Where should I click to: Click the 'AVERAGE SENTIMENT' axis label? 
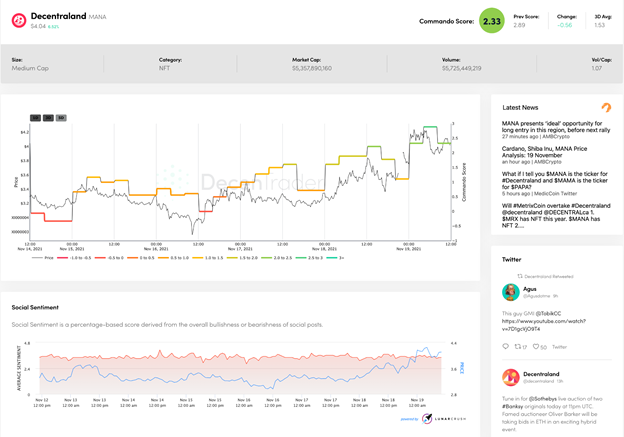coord(19,368)
